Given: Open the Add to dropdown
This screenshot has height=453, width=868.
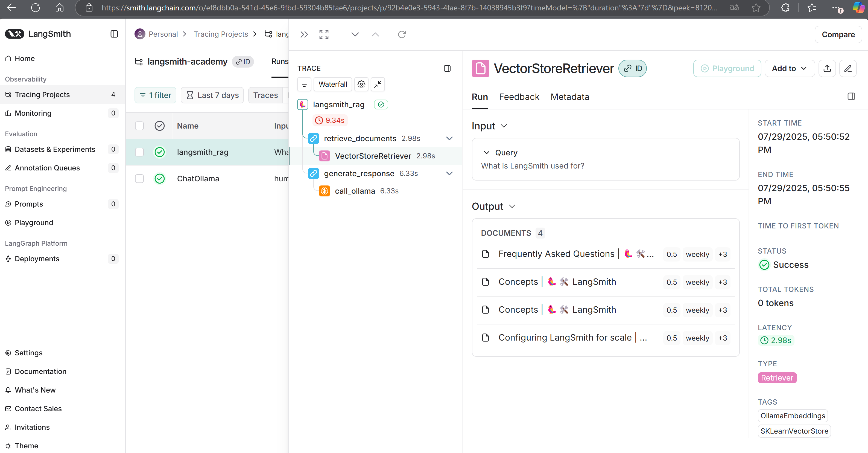Looking at the screenshot, I should pos(790,68).
